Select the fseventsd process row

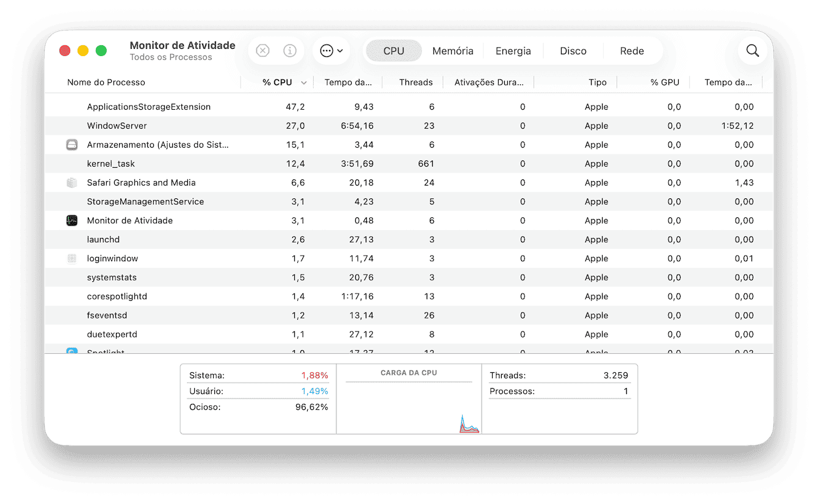(409, 315)
